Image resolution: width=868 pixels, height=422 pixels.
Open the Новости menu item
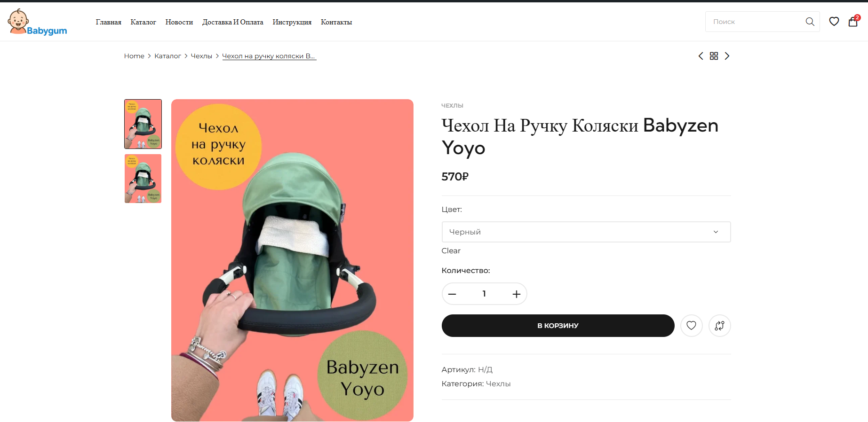pos(179,22)
